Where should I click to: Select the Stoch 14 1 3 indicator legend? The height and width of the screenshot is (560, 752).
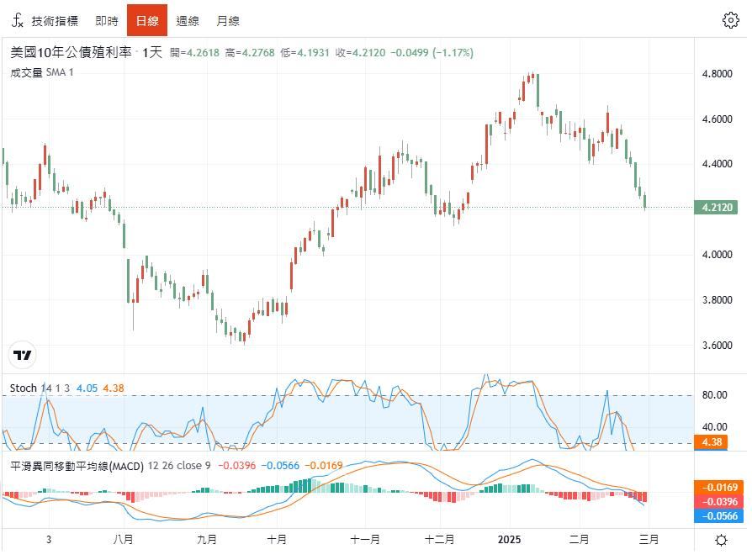[x=40, y=388]
